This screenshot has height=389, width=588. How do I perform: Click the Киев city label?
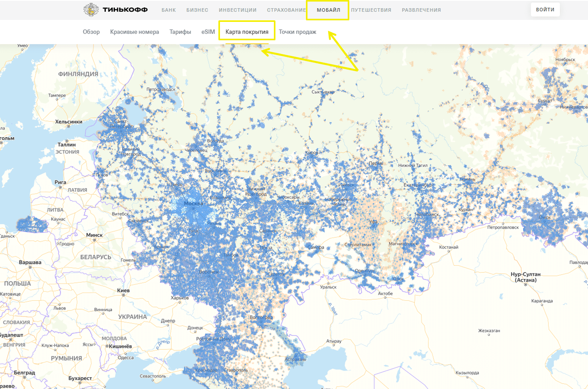tap(123, 290)
